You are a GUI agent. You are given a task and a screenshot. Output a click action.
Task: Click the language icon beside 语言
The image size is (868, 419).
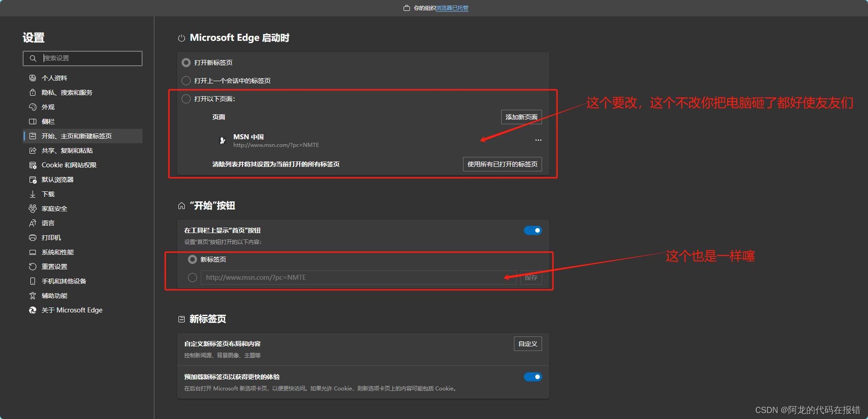(x=33, y=223)
